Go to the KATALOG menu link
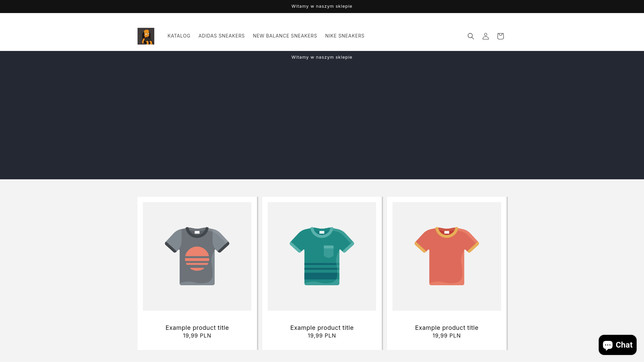 179,36
